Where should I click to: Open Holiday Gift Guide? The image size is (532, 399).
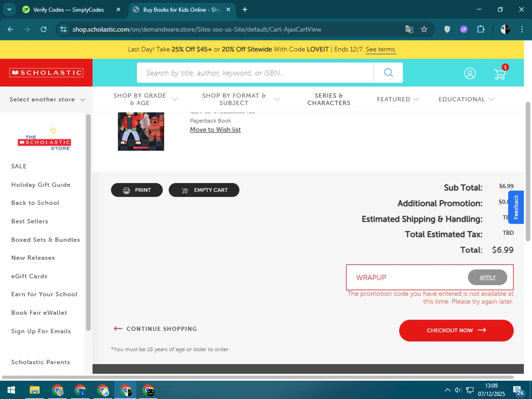(41, 185)
